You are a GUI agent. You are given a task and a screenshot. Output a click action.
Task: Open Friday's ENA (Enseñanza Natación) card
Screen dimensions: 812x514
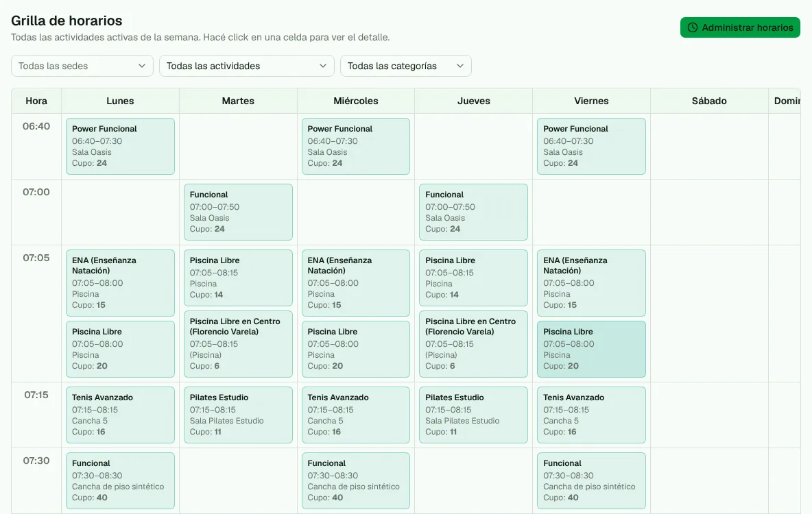pos(591,283)
